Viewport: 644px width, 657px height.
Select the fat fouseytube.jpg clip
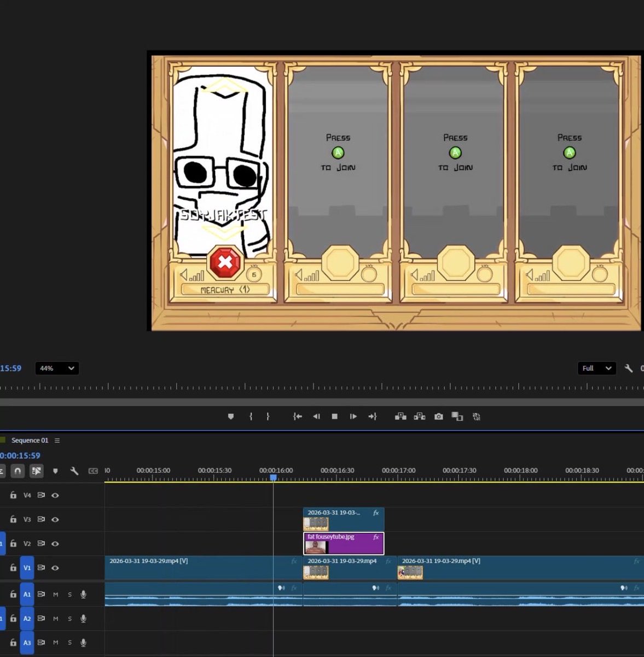coord(344,544)
